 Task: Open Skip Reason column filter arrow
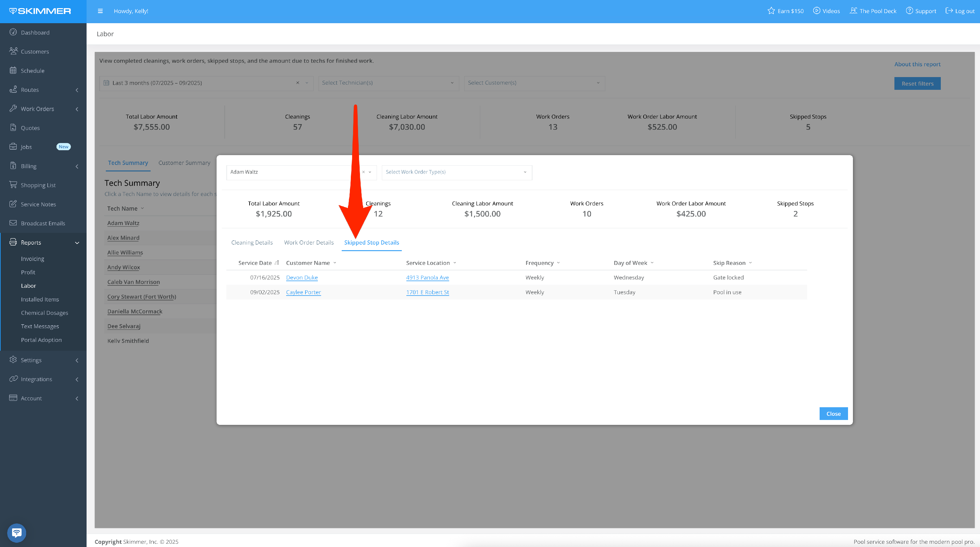coord(751,263)
